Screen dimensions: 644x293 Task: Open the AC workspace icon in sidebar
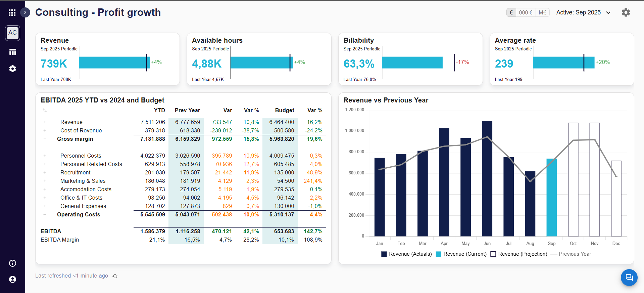point(12,33)
